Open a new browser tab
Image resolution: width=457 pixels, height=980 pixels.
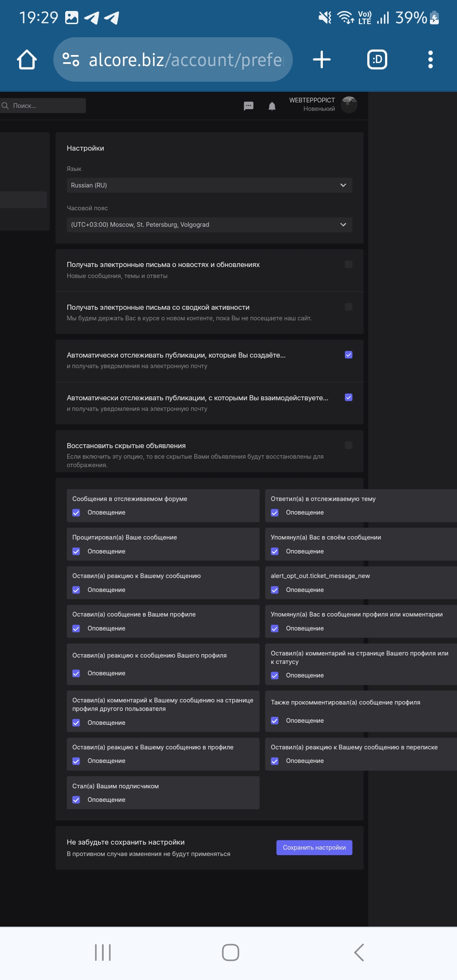pos(322,60)
